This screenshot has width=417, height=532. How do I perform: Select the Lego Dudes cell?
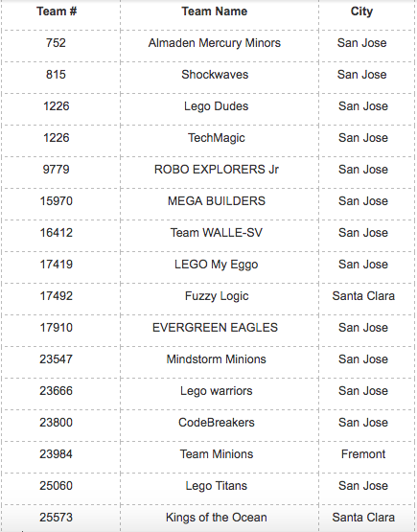(x=216, y=106)
